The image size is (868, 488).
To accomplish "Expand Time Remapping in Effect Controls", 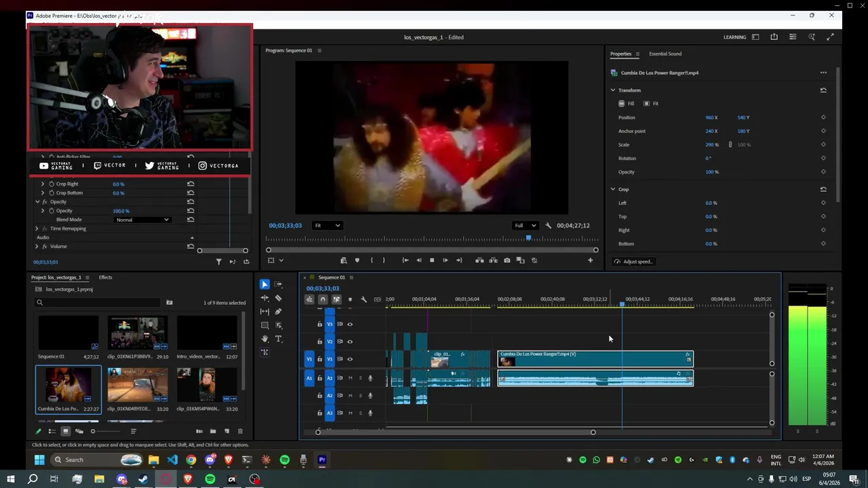I will point(37,228).
